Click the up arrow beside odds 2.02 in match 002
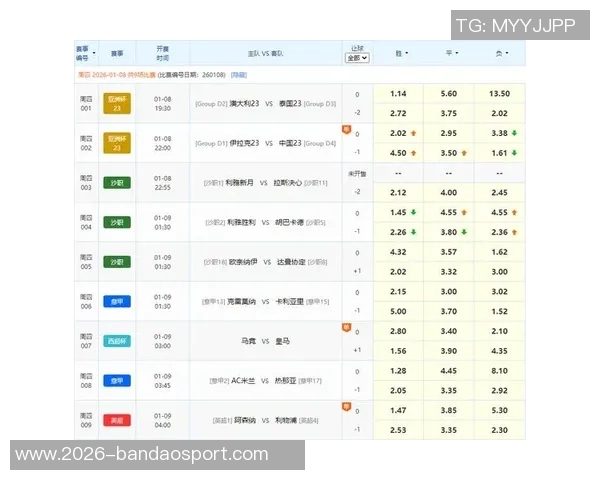600x480 pixels. pos(413,133)
